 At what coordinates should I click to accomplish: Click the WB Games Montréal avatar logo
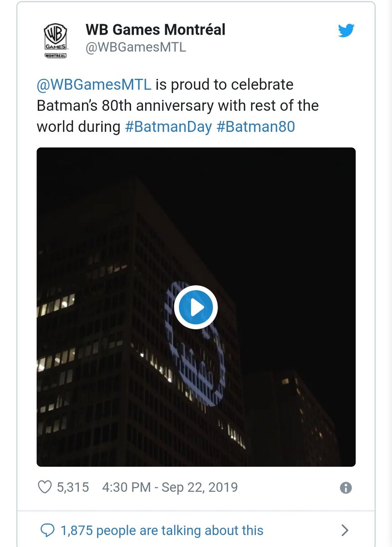pos(56,41)
